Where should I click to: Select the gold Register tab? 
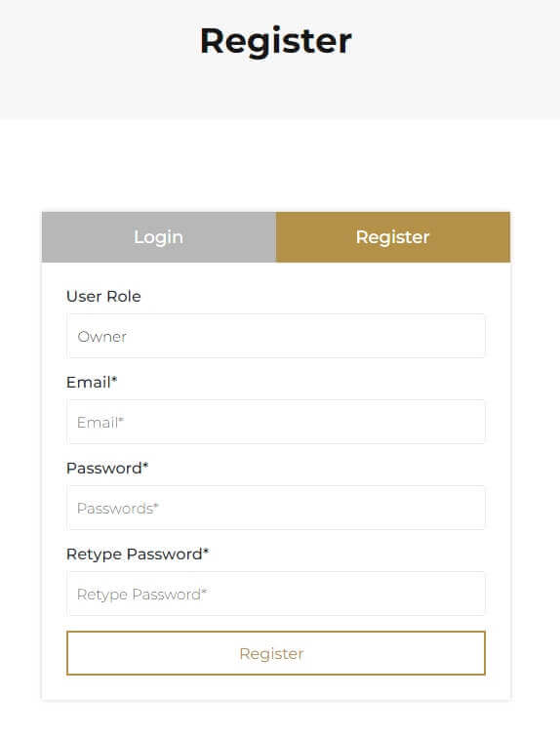(393, 237)
